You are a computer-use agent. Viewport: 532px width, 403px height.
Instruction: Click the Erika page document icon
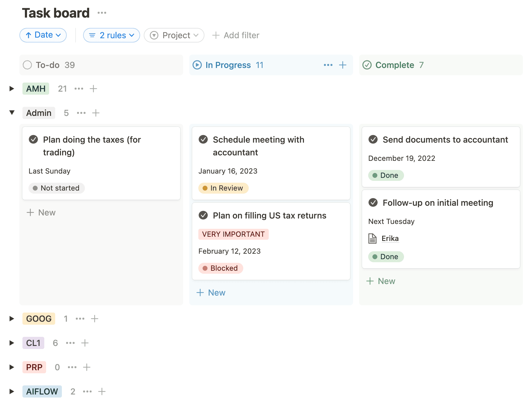[372, 239]
